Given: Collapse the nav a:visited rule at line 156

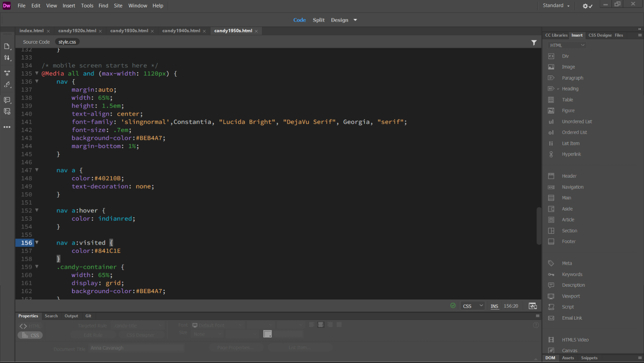Looking at the screenshot, I should pyautogui.click(x=37, y=242).
